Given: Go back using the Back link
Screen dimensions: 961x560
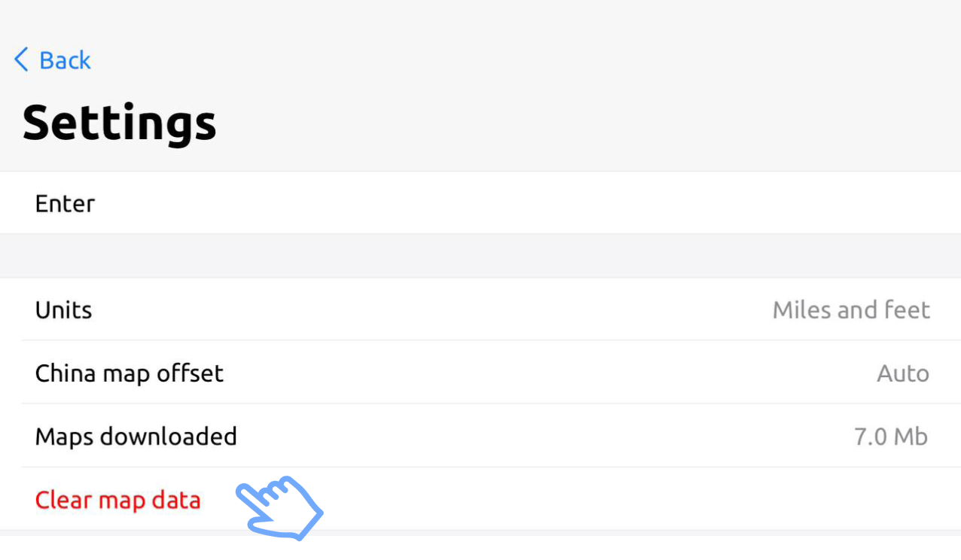Looking at the screenshot, I should coord(65,60).
